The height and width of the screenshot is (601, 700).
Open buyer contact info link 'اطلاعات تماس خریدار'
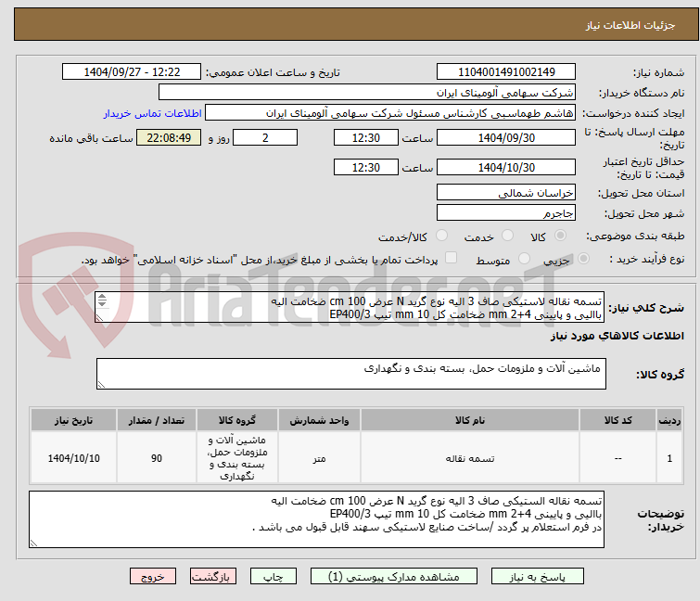[x=153, y=113]
